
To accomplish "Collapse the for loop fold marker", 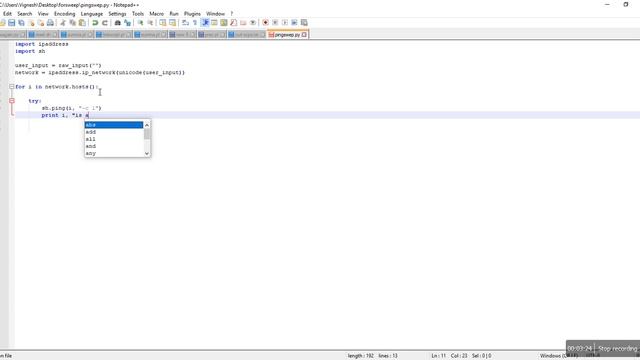I will (x=12, y=87).
